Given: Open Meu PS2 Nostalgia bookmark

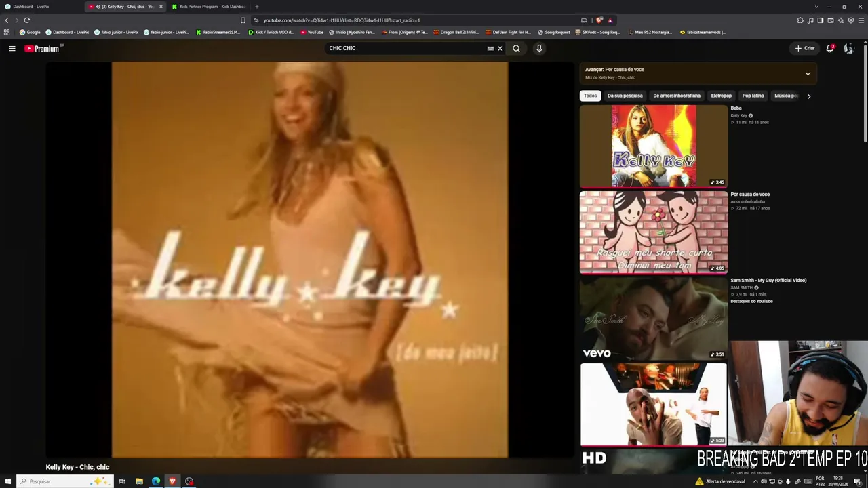Looking at the screenshot, I should click(650, 32).
